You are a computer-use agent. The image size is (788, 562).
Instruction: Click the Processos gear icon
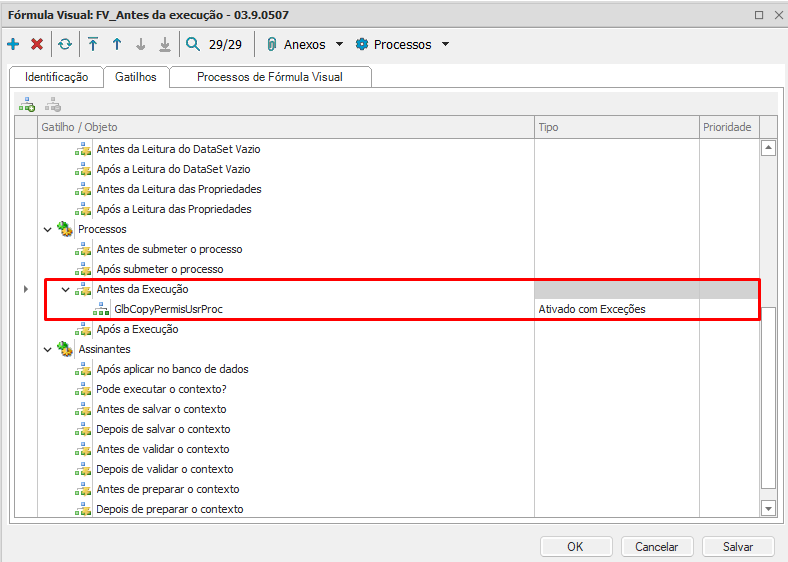362,44
